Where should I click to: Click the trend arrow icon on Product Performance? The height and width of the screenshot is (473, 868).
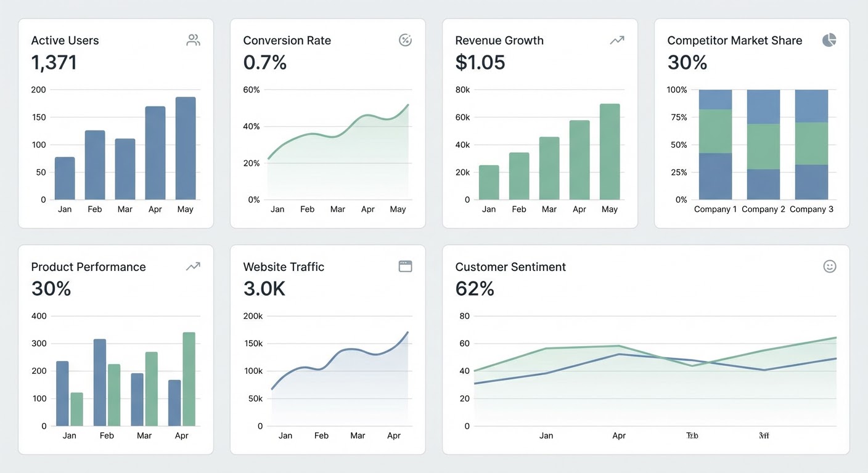click(193, 267)
